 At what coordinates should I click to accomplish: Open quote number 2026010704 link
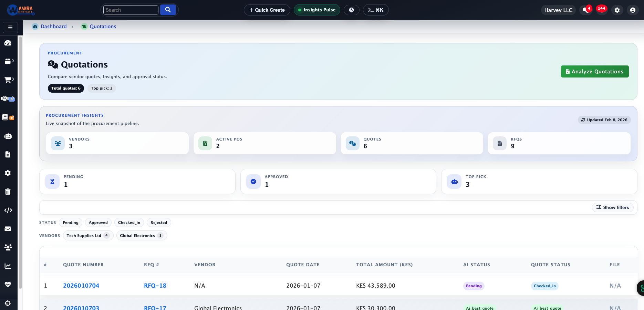pyautogui.click(x=81, y=286)
